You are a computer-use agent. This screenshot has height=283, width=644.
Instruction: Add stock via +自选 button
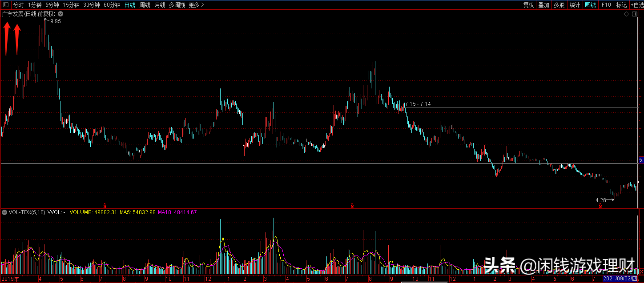click(x=637, y=5)
